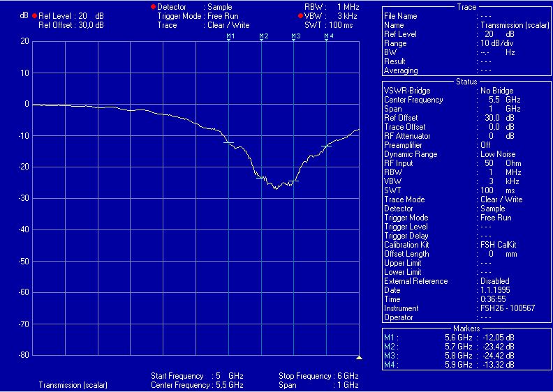This screenshot has width=553, height=392.
Task: Select M3 5,8 GHz row in Markers
Action: pyautogui.click(x=449, y=355)
